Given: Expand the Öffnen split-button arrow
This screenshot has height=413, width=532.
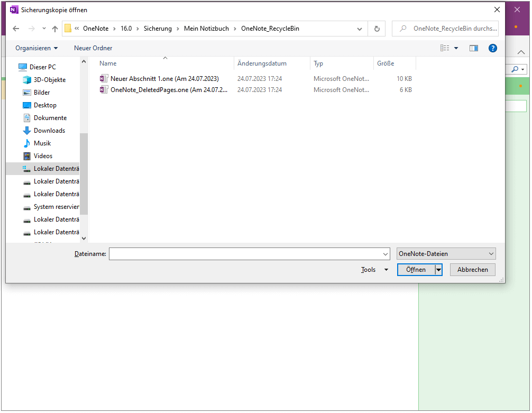Looking at the screenshot, I should (438, 270).
